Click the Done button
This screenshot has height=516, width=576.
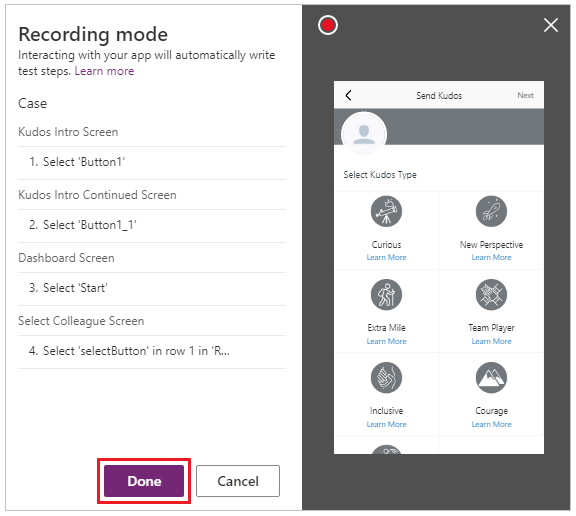tap(144, 481)
